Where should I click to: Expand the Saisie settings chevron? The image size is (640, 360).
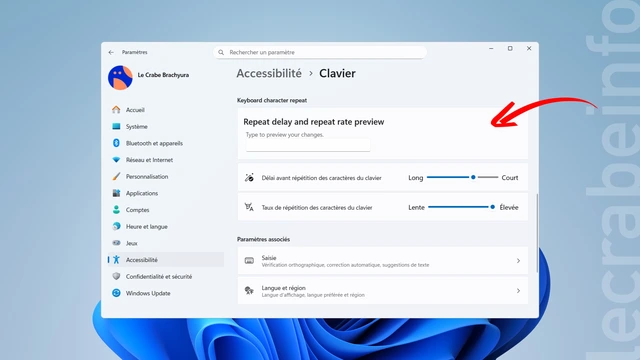[518, 261]
